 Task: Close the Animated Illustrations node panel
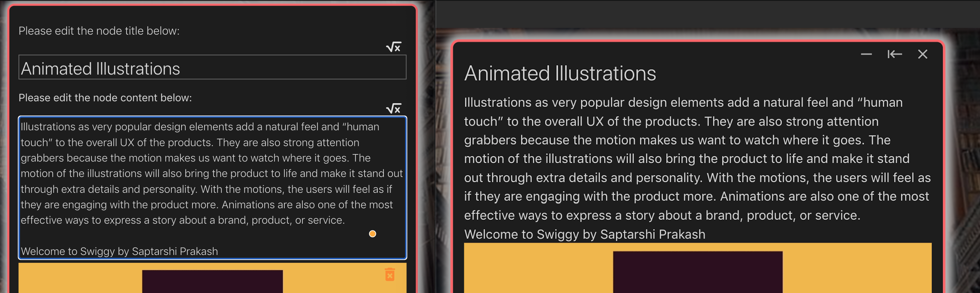click(x=922, y=54)
